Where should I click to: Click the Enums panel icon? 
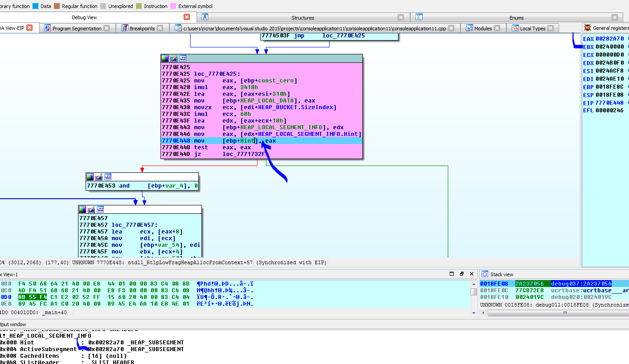419,17
